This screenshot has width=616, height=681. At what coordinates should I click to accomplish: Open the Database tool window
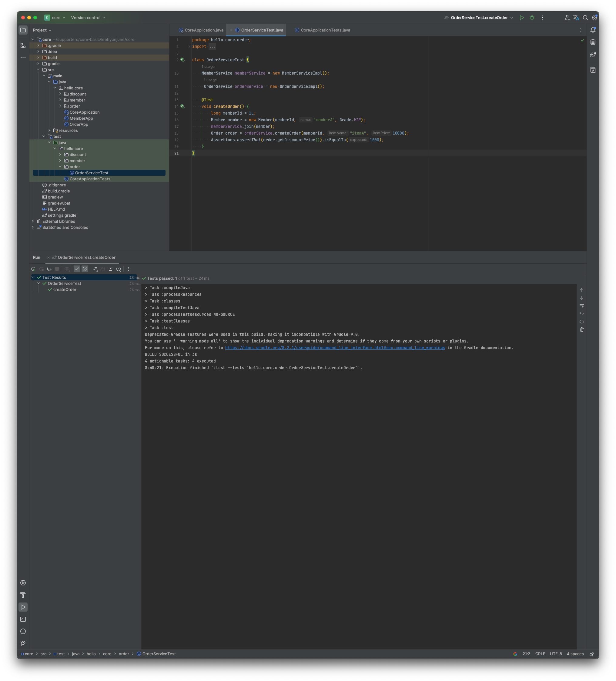click(x=593, y=42)
